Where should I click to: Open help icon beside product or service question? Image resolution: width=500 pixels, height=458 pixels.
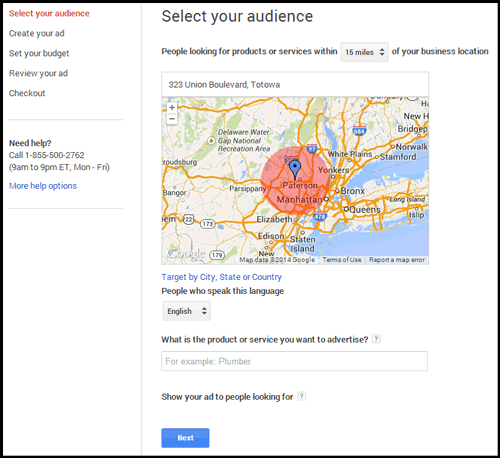[x=376, y=339]
